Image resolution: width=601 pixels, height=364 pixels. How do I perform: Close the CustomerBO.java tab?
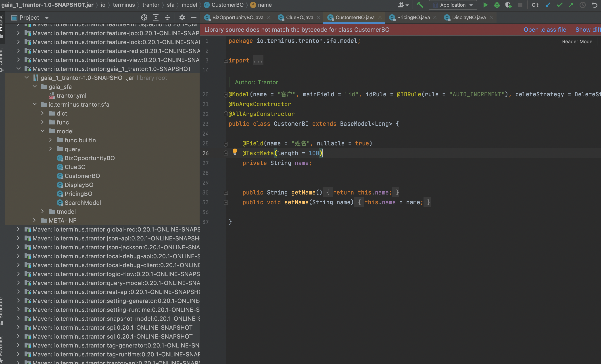[380, 17]
